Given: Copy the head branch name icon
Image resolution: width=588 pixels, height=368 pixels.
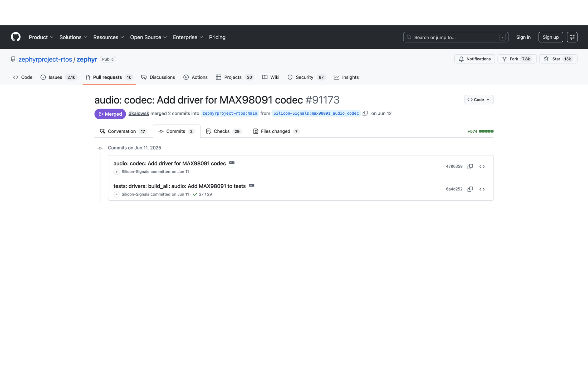Looking at the screenshot, I should tap(365, 113).
